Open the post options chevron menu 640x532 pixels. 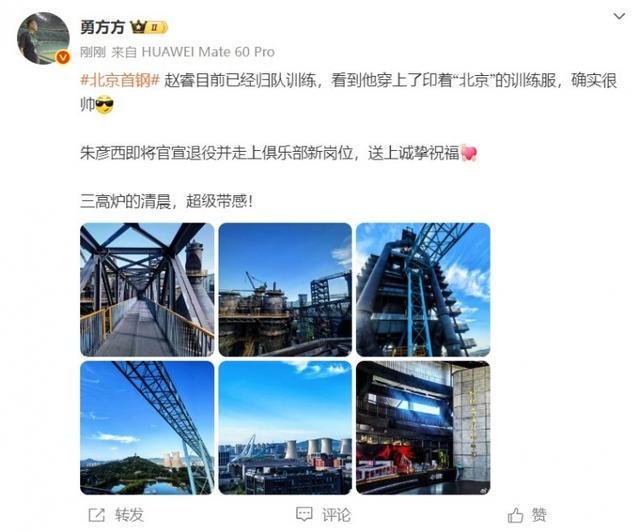click(x=619, y=16)
